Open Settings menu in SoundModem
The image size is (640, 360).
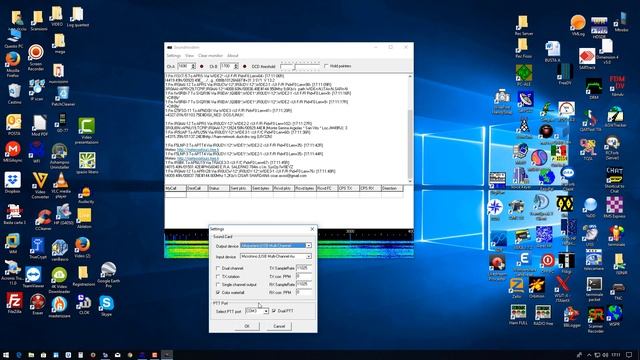pos(173,56)
